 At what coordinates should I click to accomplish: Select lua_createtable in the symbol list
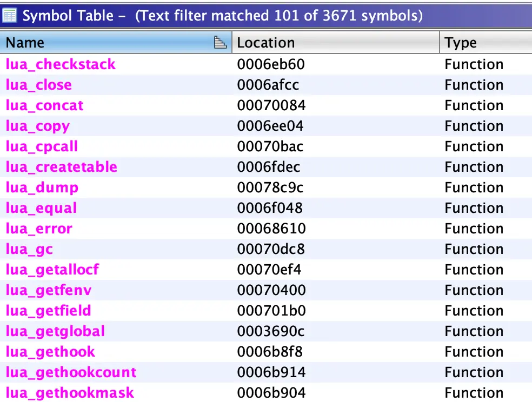[61, 167]
